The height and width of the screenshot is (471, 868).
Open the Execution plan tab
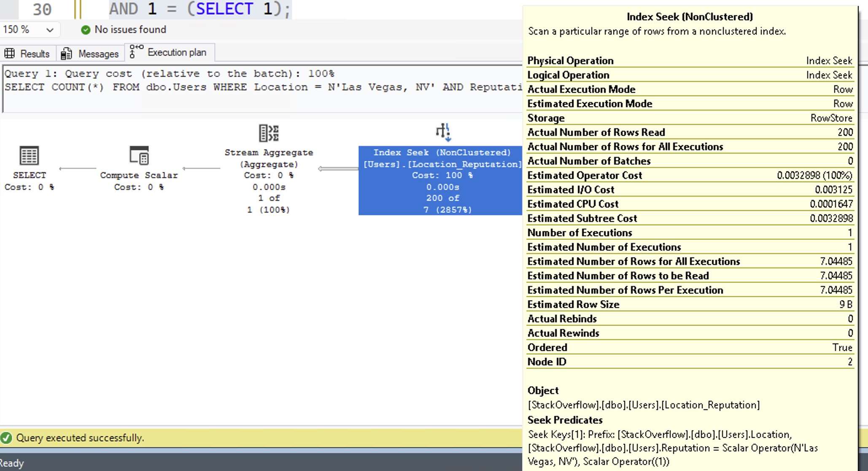[x=177, y=52]
